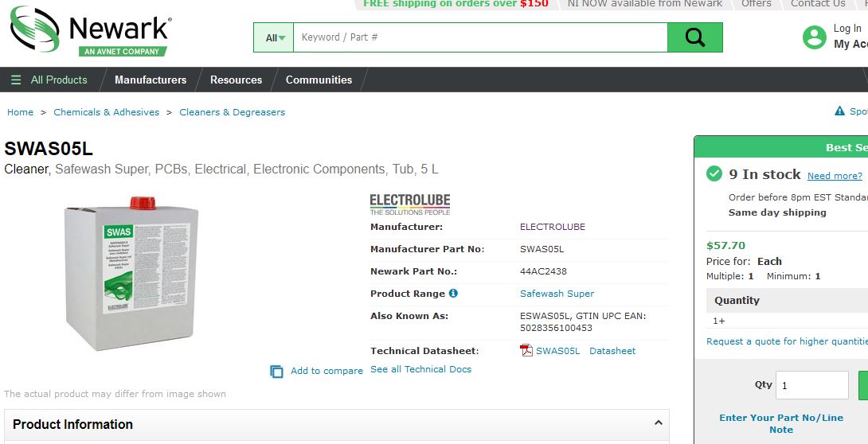Click the green search magnifier button
Image resolution: width=868 pixels, height=444 pixels.
click(x=694, y=37)
